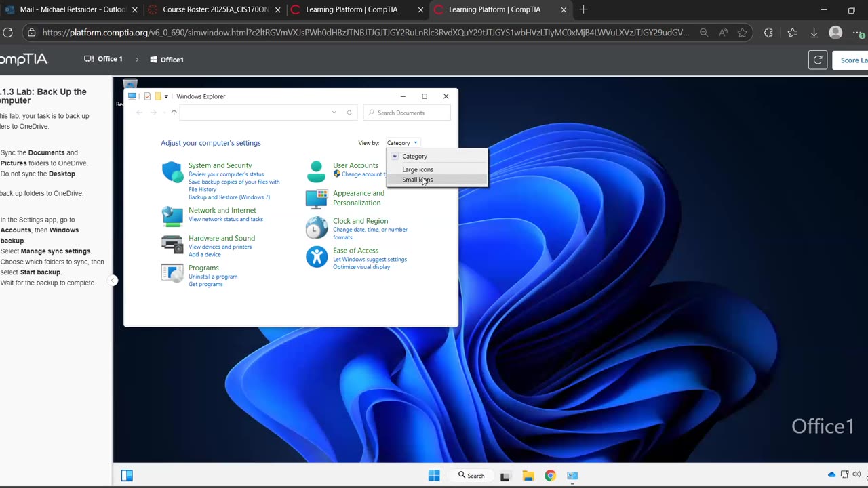Switch to the Mail Outlook browser tab
Image resolution: width=868 pixels, height=488 pixels.
pos(71,9)
